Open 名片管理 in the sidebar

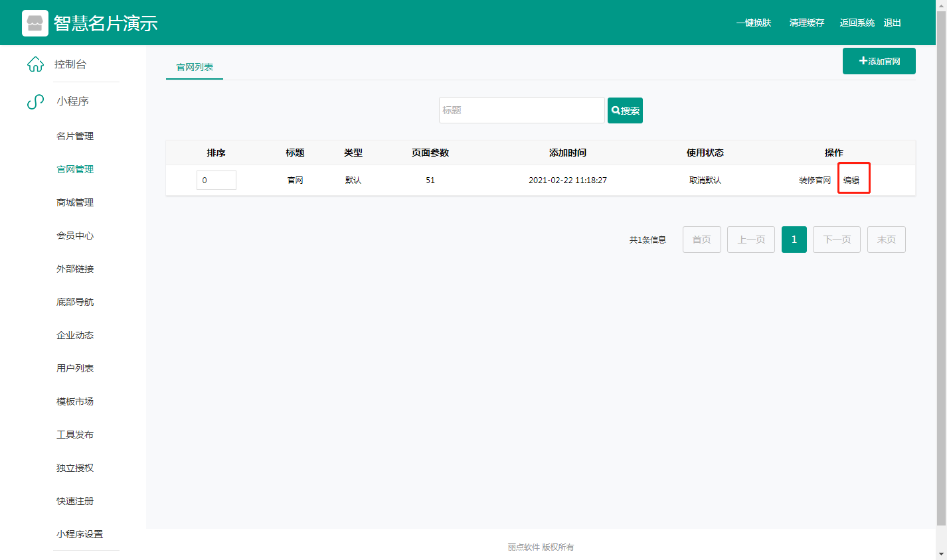pos(75,136)
